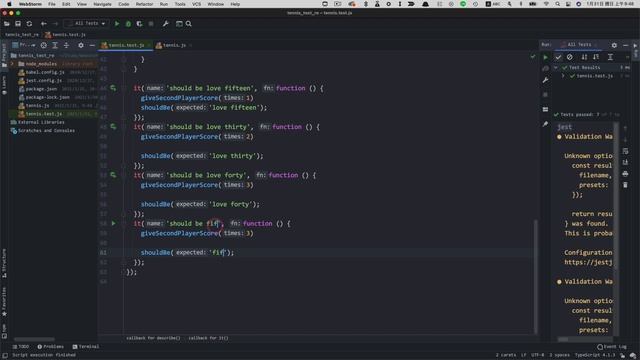Click pin tab icon in Run panel sidebar

pyautogui.click(x=545, y=124)
